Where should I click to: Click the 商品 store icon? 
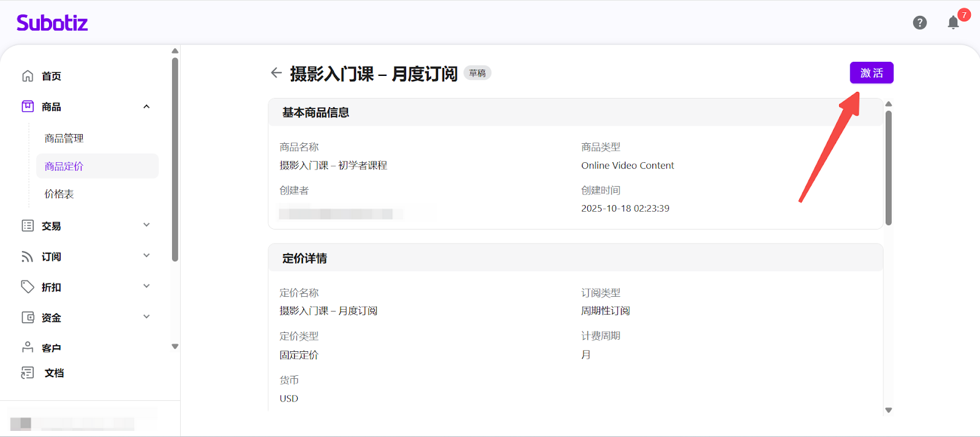click(28, 106)
